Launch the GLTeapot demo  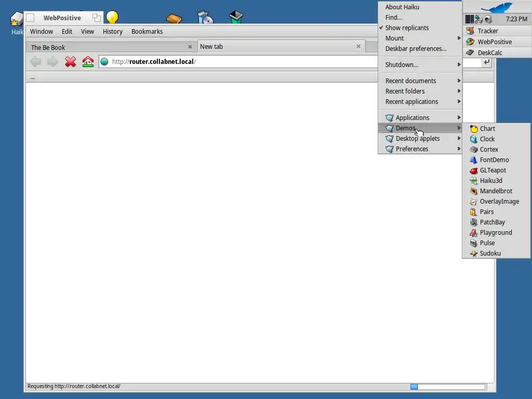point(496,170)
